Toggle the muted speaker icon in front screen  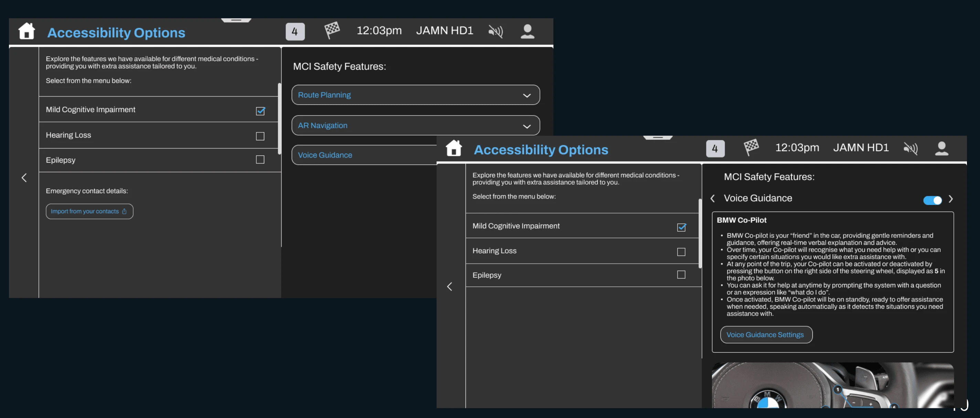pyautogui.click(x=910, y=148)
